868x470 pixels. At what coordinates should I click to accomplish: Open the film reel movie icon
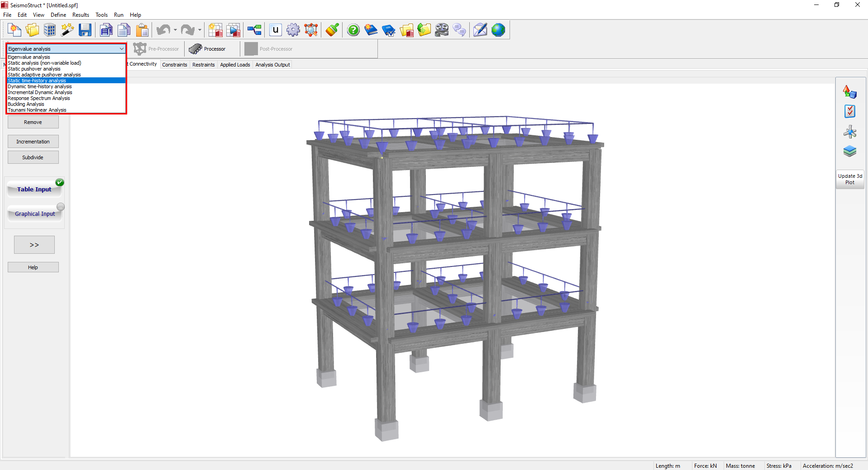point(442,30)
